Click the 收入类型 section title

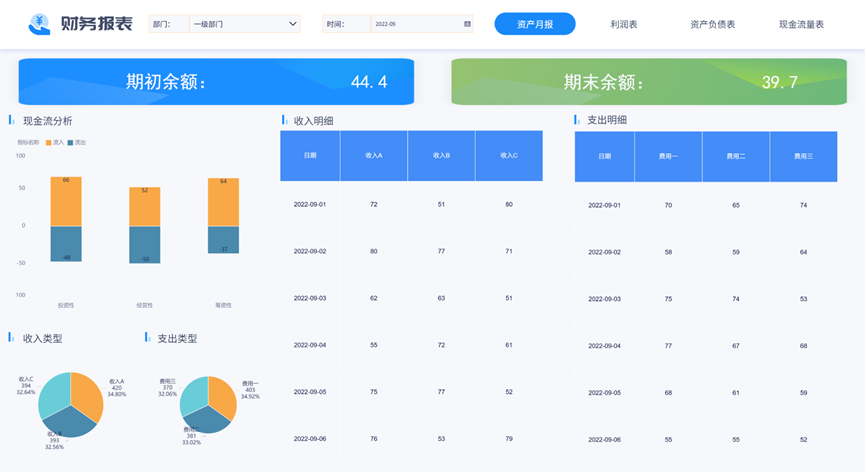[42, 339]
